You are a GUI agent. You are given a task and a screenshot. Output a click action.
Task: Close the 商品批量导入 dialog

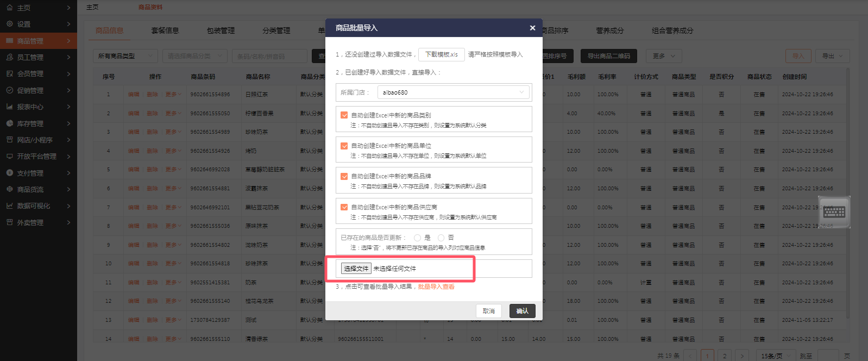(532, 28)
